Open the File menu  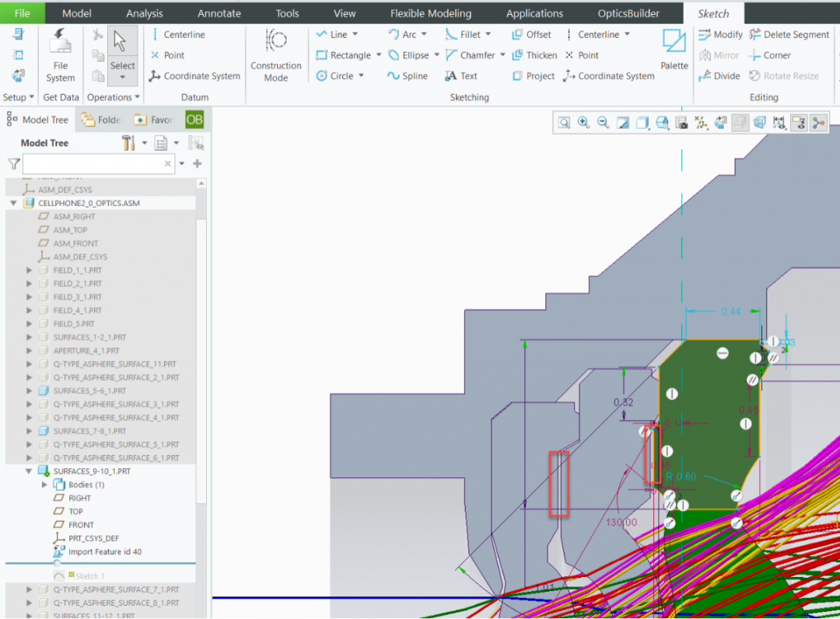(22, 13)
